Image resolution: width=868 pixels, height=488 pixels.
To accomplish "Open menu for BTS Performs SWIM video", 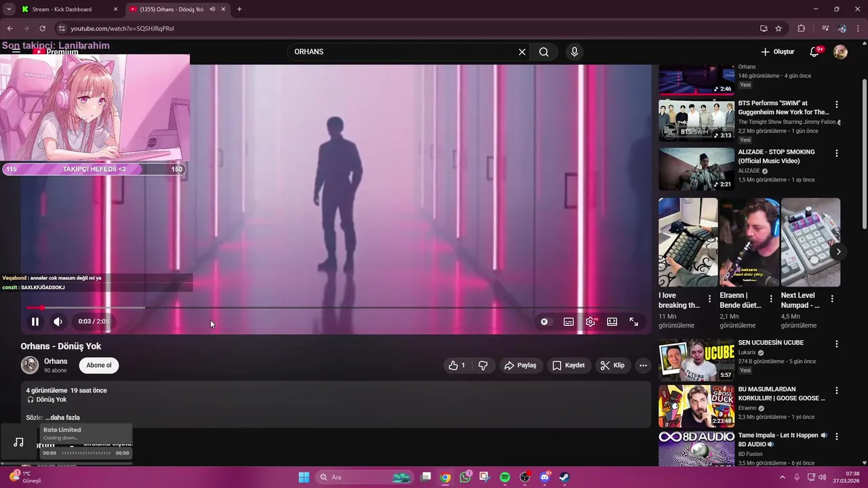I will pyautogui.click(x=837, y=104).
